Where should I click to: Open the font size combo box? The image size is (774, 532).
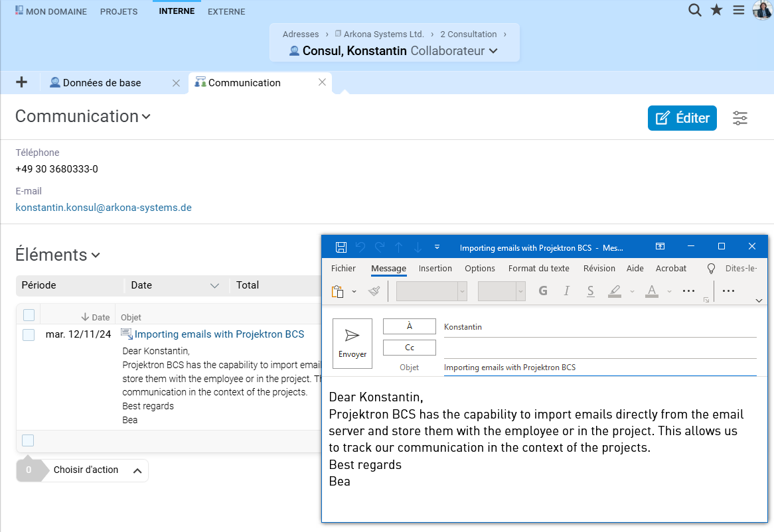click(502, 291)
